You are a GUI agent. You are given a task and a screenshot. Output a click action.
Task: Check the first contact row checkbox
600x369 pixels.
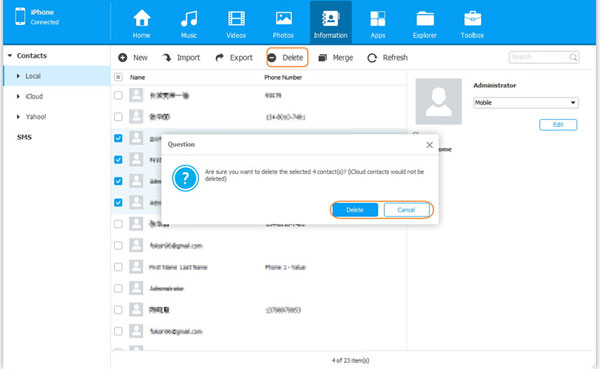118,95
